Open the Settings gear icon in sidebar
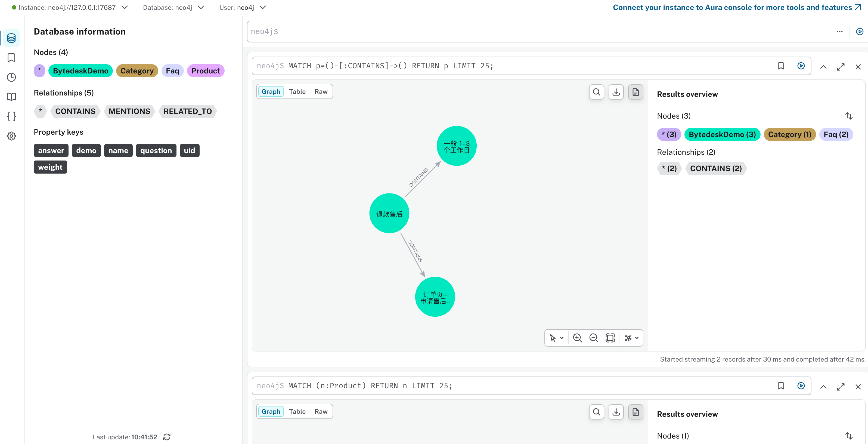 coord(11,136)
